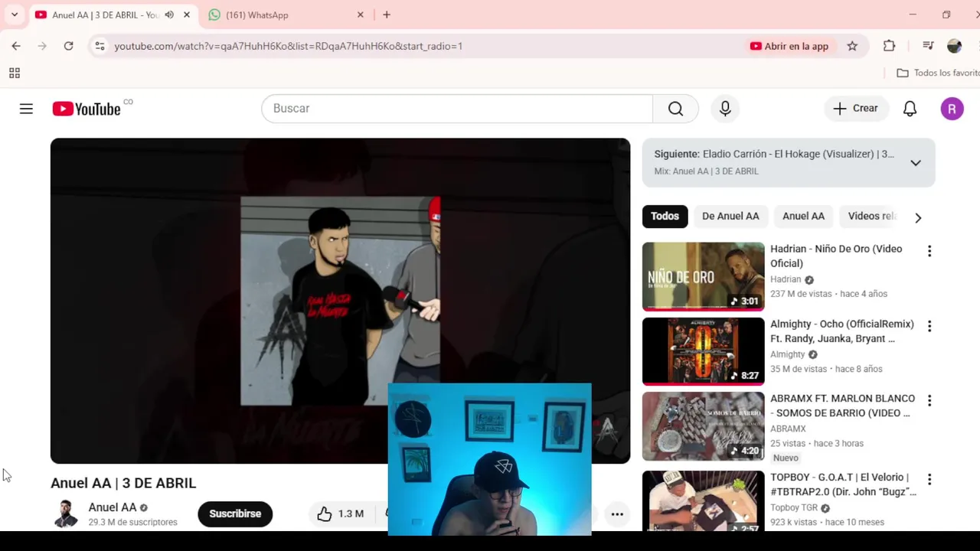Open the Todos los favoritos folder
Viewport: 980px width, 551px height.
click(x=938, y=73)
